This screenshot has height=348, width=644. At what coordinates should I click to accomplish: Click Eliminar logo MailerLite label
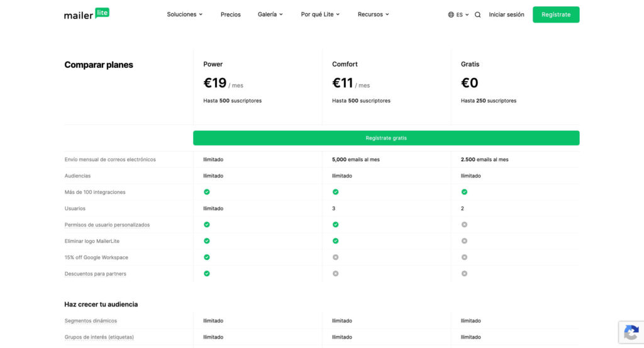[x=92, y=241]
